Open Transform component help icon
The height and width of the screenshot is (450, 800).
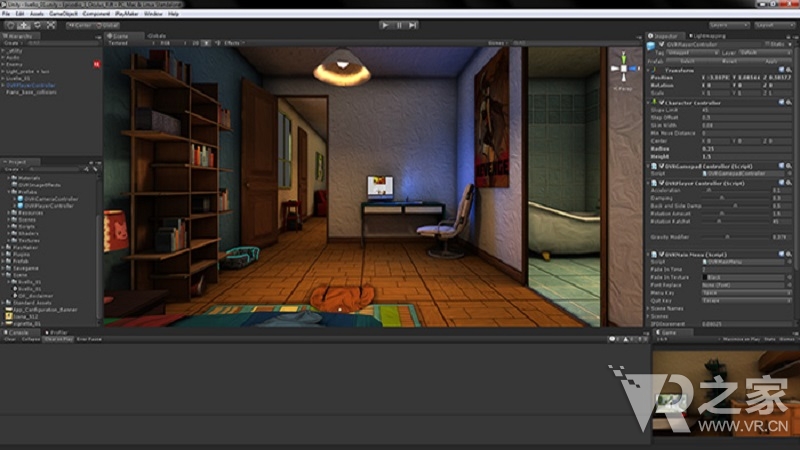point(781,70)
